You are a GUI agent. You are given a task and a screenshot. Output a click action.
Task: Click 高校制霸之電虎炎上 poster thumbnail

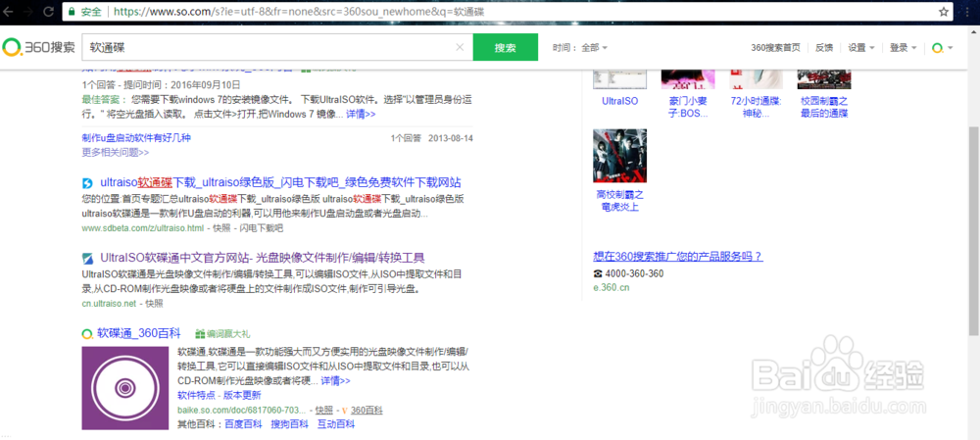[x=620, y=156]
